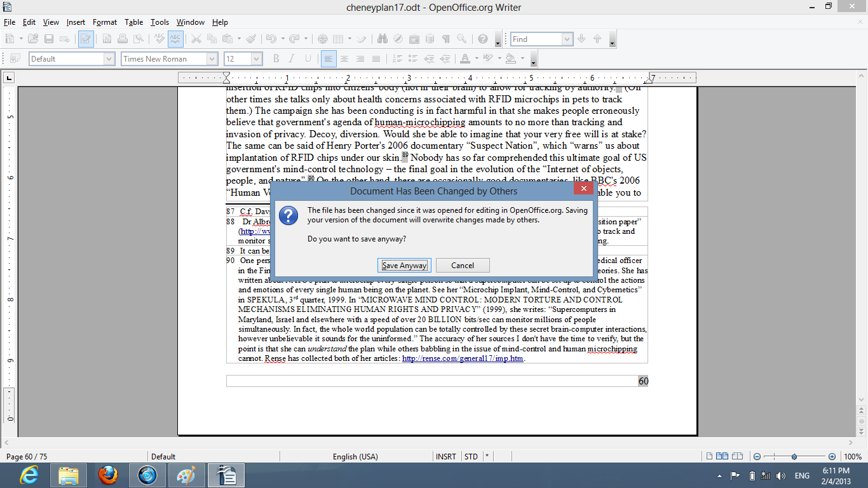
Task: Click the Print icon in toolbar
Action: click(x=122, y=39)
